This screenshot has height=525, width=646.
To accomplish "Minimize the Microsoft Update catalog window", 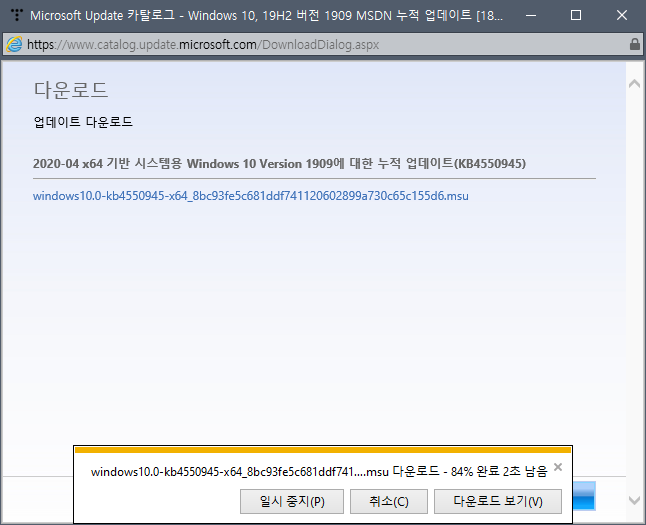I will click(x=531, y=16).
